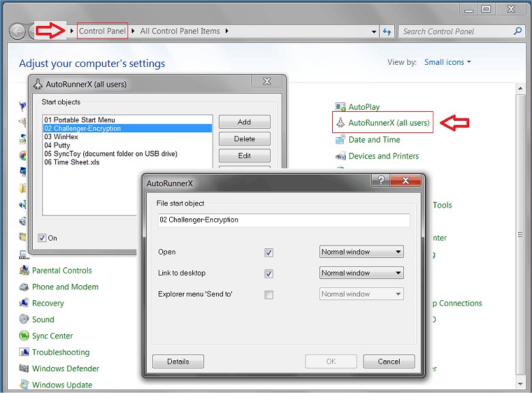Click the scrollbar up arrow
Image resolution: width=532 pixels, height=393 pixels.
520,89
